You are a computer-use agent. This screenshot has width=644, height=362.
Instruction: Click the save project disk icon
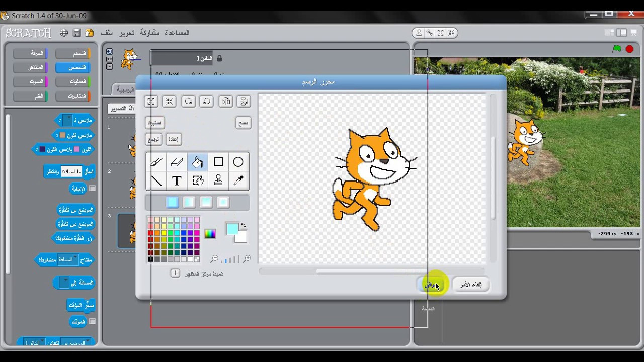point(77,33)
